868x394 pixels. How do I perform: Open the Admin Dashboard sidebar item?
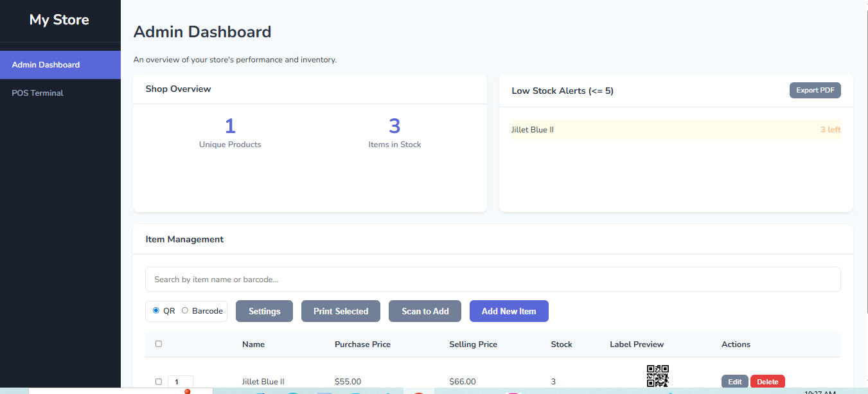click(60, 65)
